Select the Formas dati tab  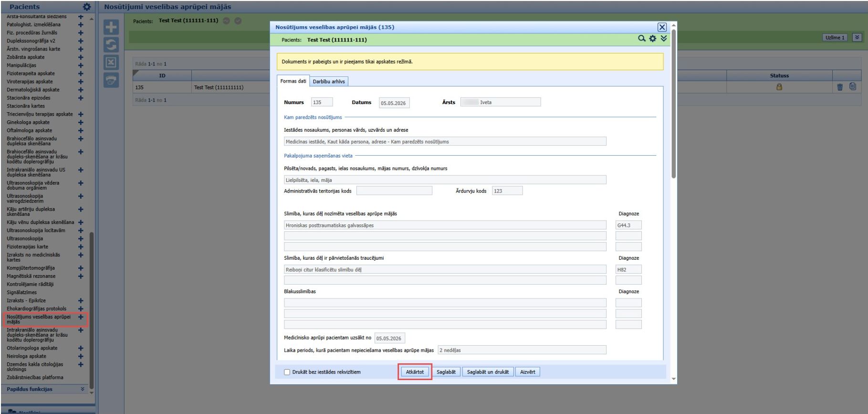(293, 81)
